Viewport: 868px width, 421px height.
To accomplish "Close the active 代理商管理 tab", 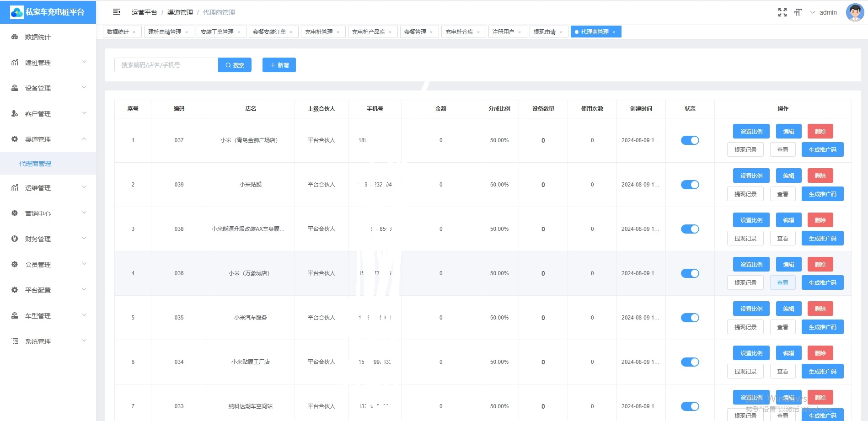I will coord(614,32).
